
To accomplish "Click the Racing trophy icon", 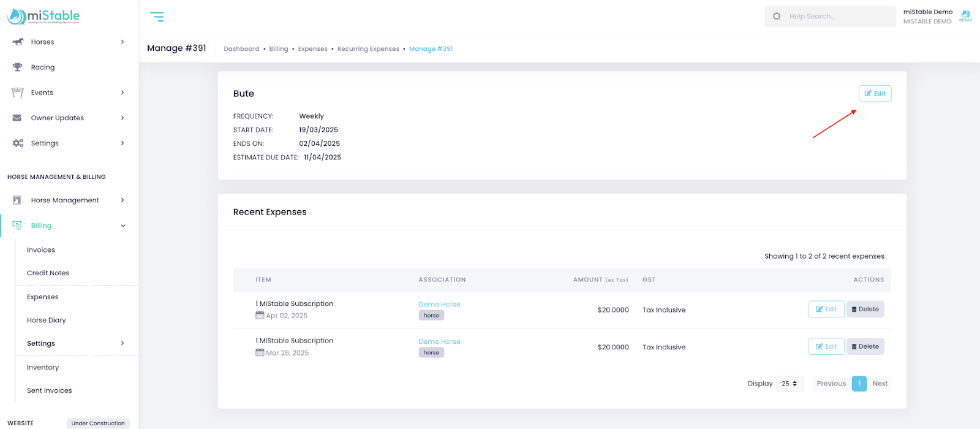I will pyautogui.click(x=18, y=67).
